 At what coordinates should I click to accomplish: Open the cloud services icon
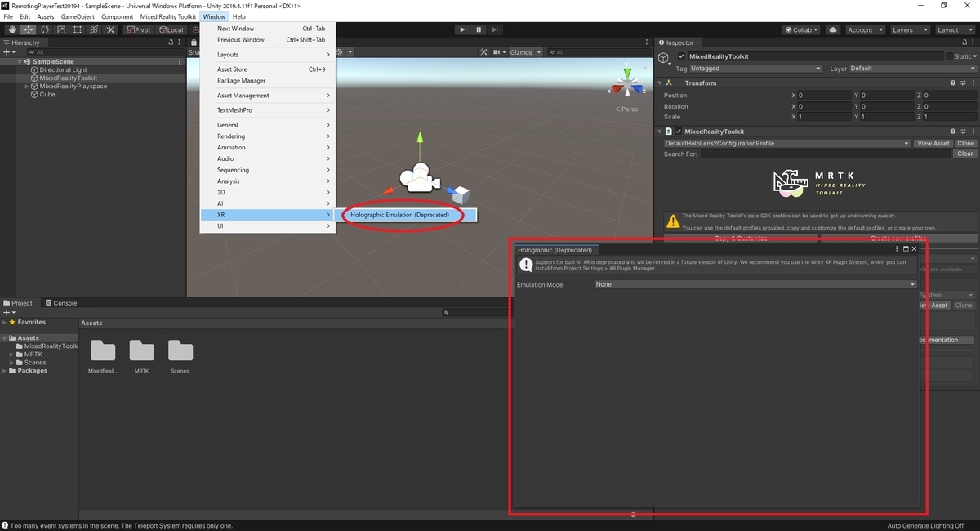[832, 29]
